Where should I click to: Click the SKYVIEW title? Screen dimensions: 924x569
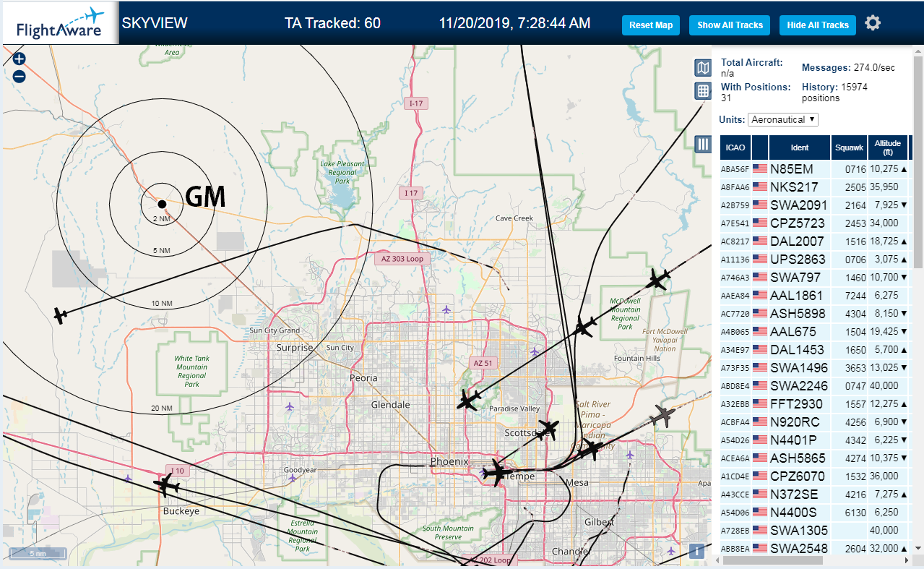(155, 23)
